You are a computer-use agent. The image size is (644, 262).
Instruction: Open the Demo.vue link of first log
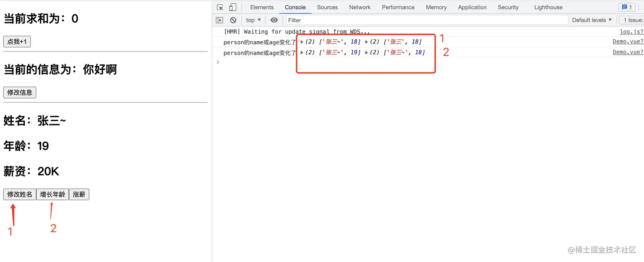tap(628, 42)
